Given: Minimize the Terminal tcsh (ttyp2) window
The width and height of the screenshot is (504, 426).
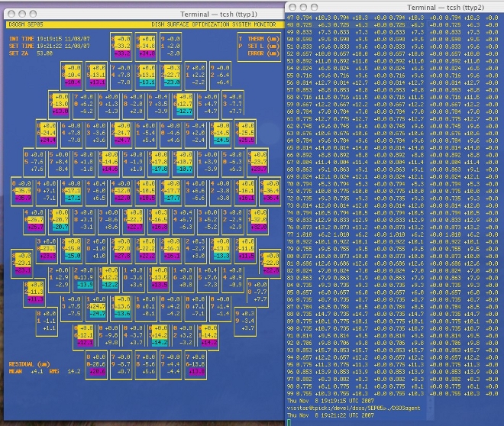Looking at the screenshot, I should click(x=303, y=7).
